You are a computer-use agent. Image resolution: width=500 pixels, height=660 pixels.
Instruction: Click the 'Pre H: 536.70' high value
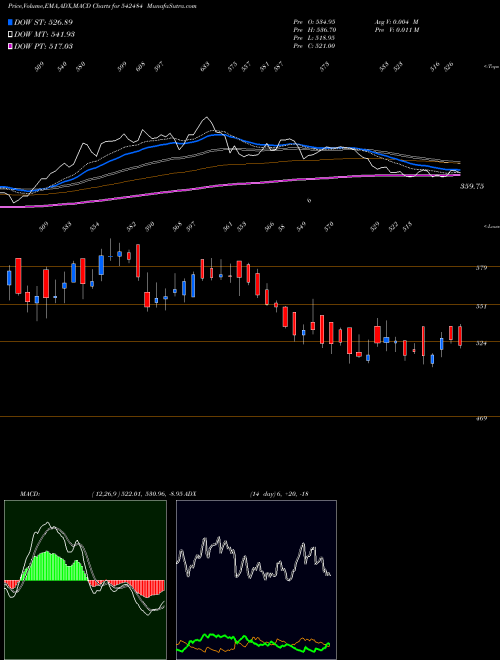tap(314, 30)
